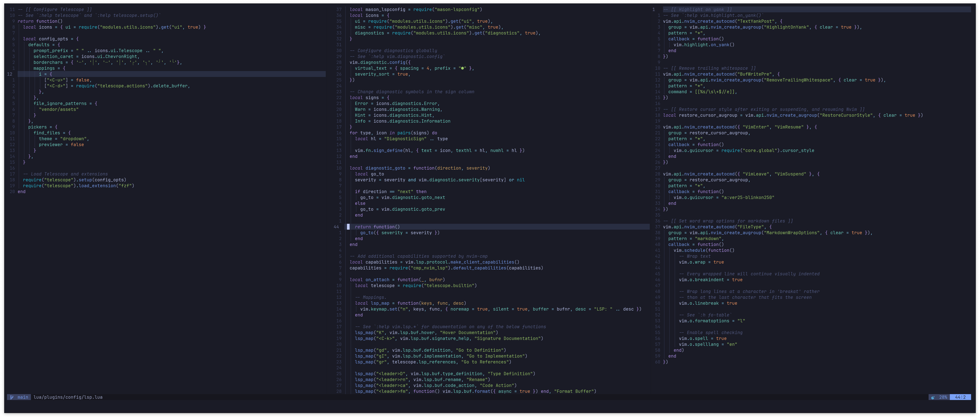The height and width of the screenshot is (418, 980).
Task: Click lsp_map("<leader>fm") Format Buffer line
Action: click(x=476, y=391)
